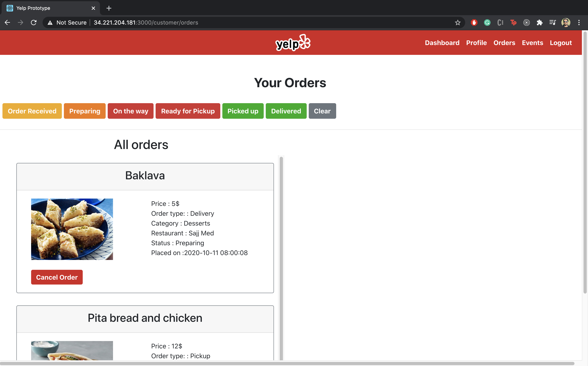Viewport: 588px width, 366px height.
Task: Bookmark this page with star icon
Action: pos(457,23)
